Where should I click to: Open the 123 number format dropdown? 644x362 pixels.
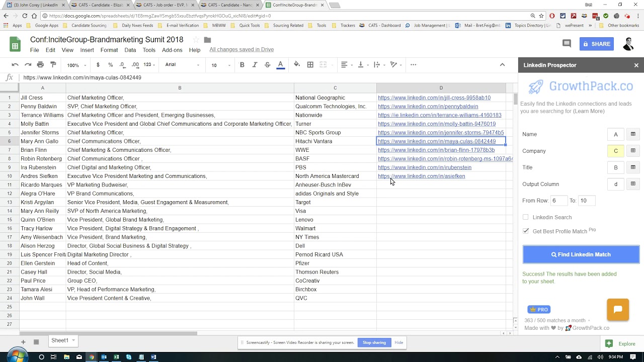150,65
